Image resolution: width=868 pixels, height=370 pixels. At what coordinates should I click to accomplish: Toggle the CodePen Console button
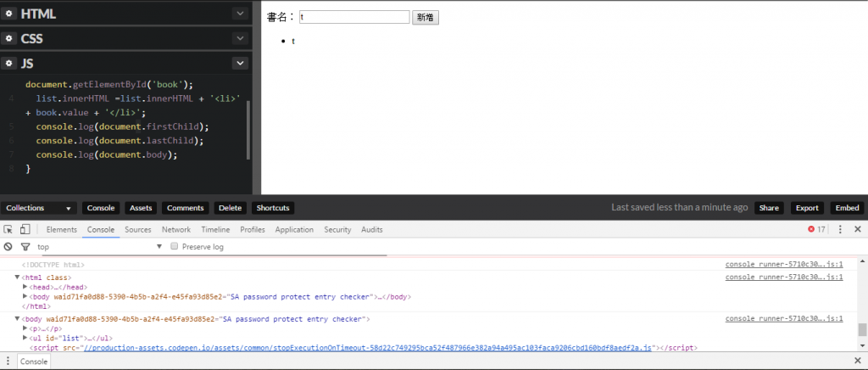(101, 208)
